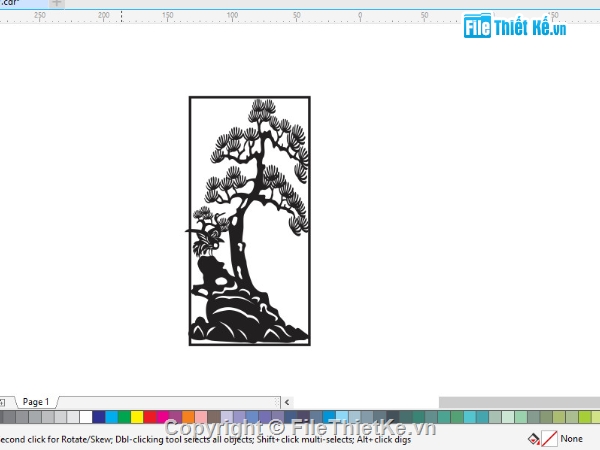Screen dimensions: 600x450
Task: Choose the green swatch beside yellow
Action: (124, 417)
